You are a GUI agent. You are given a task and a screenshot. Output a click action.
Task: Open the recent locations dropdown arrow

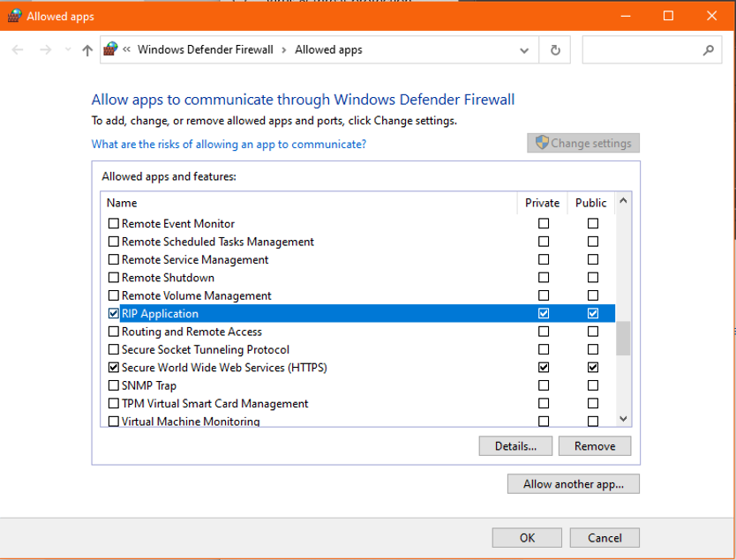click(x=68, y=49)
